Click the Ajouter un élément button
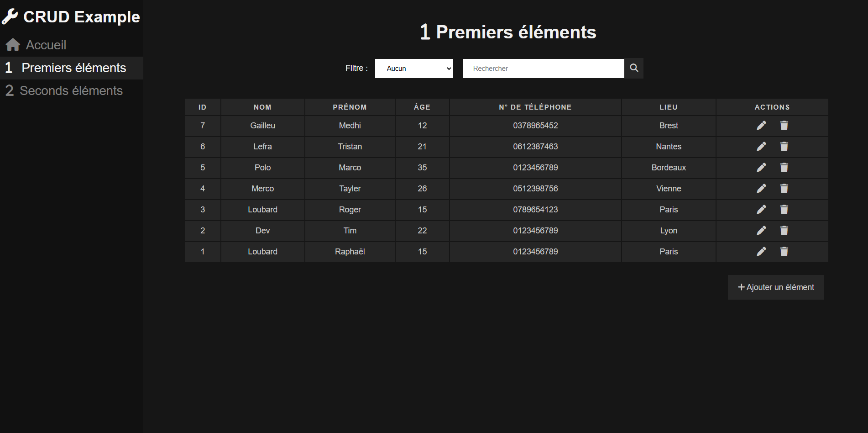 coord(776,287)
